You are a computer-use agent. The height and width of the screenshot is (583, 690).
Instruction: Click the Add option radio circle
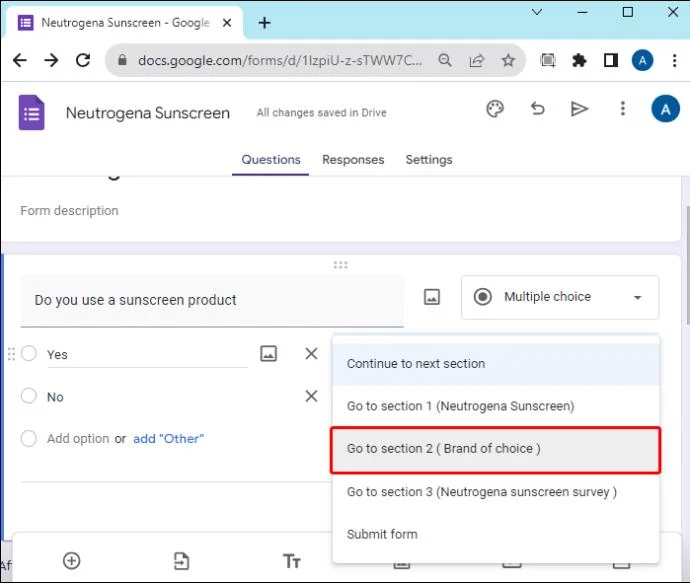click(x=29, y=438)
